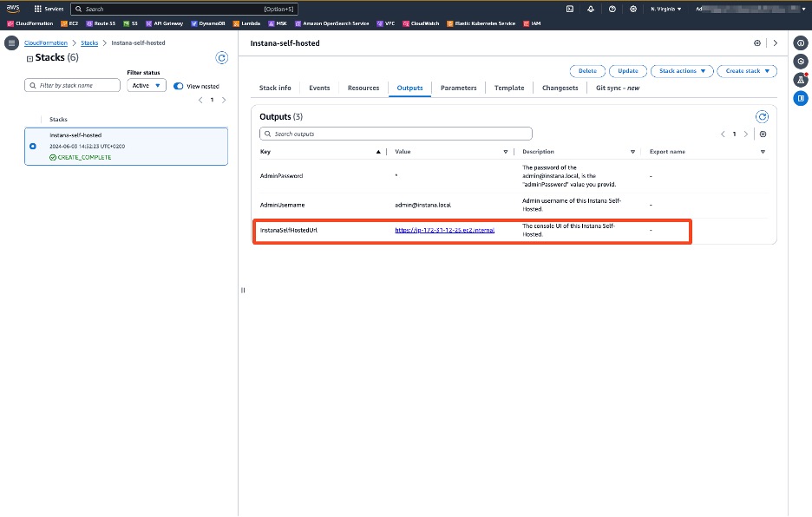This screenshot has width=812, height=517.
Task: Go to next page of outputs
Action: 746,134
